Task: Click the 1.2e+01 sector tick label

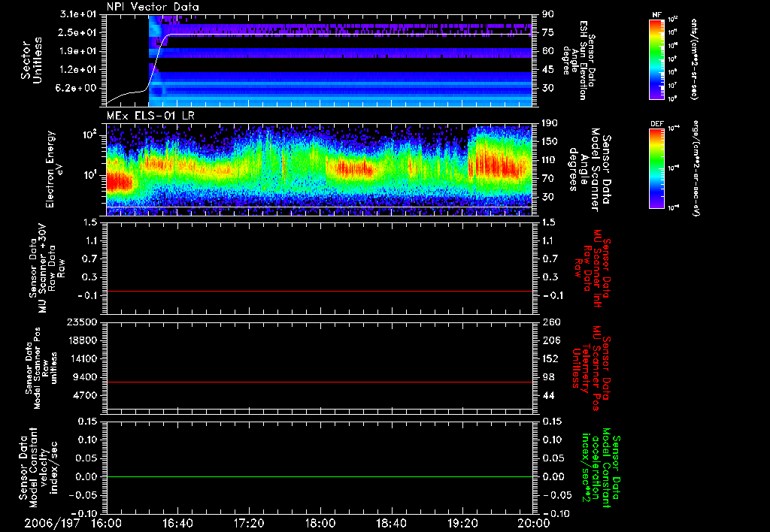Action: (78, 70)
